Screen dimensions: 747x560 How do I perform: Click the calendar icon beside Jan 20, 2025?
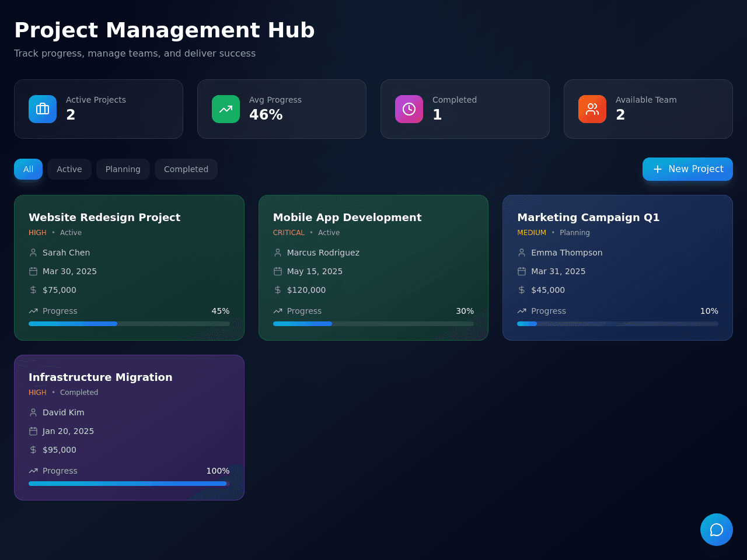pos(33,431)
